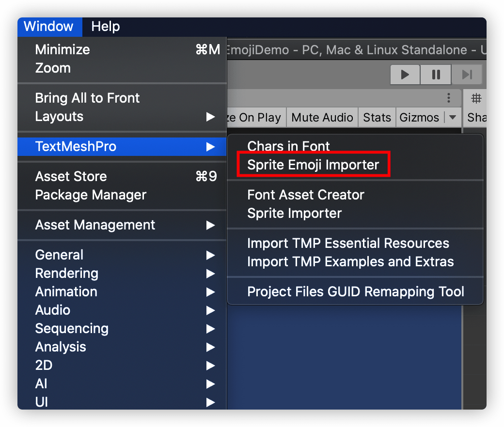Choose Import TMP Examples and Extras
This screenshot has width=504, height=427.
click(x=355, y=261)
